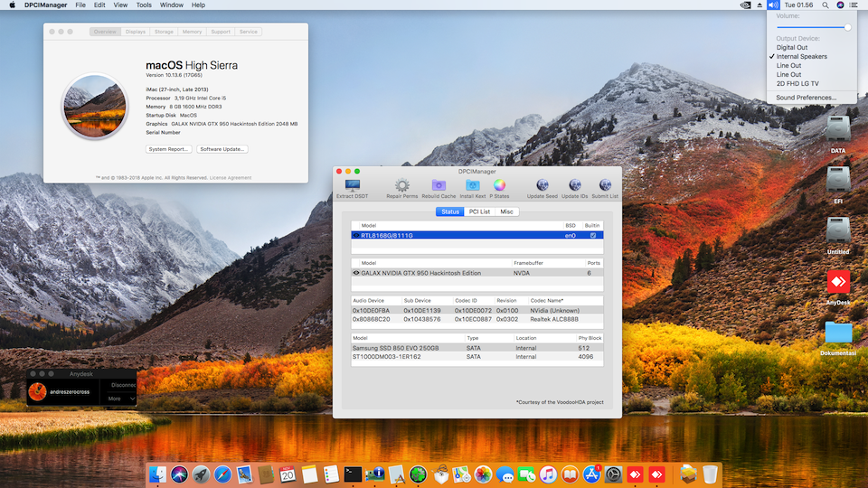
Task: Select Internal Speakers as output device
Action: point(801,56)
